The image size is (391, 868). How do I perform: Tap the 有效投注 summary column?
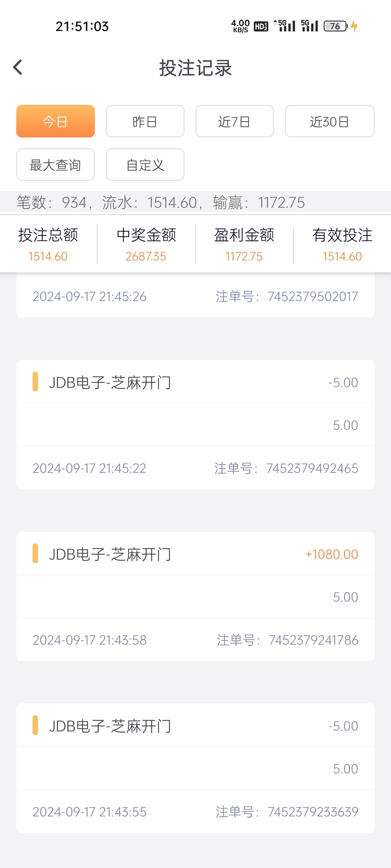342,244
